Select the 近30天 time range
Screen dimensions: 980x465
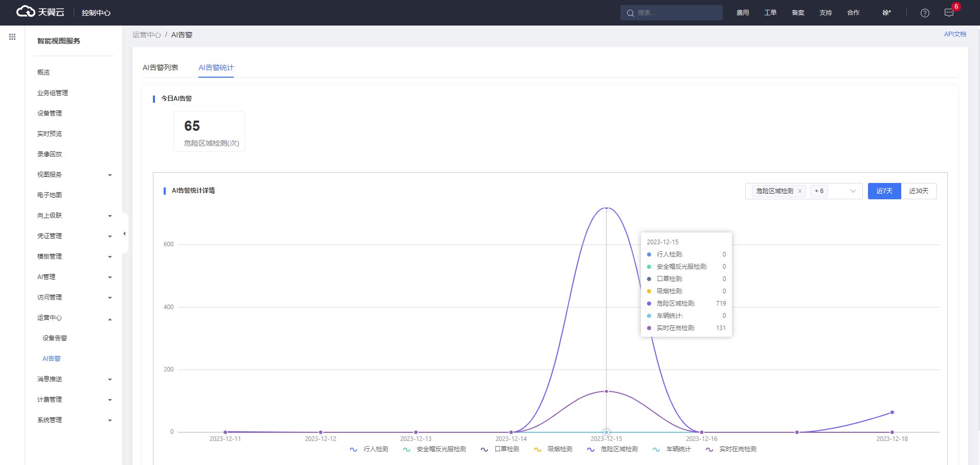(x=919, y=191)
